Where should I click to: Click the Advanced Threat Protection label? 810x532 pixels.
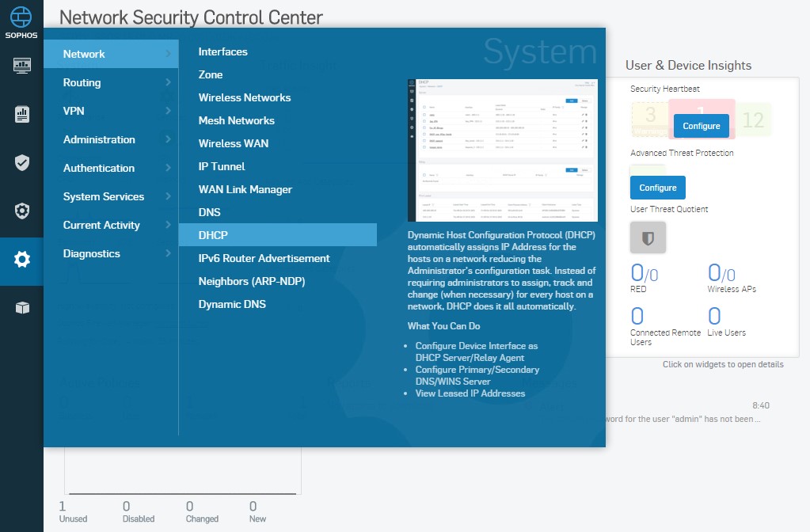click(x=682, y=153)
